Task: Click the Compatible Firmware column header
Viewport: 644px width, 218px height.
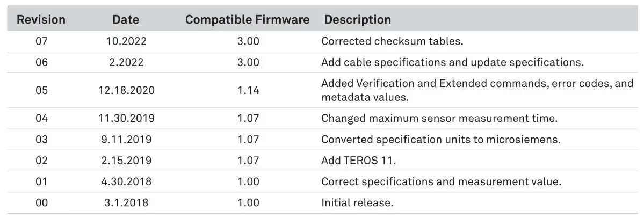Action: pyautogui.click(x=247, y=20)
